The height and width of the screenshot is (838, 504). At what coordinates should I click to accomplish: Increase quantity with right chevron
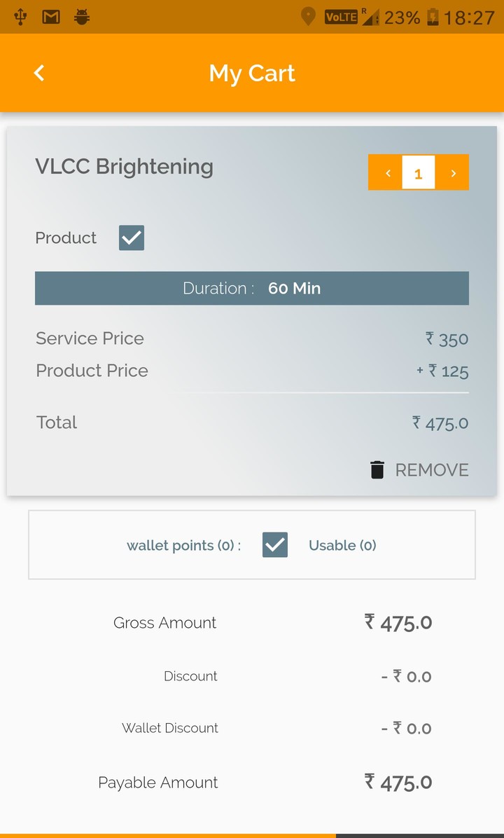pos(453,173)
